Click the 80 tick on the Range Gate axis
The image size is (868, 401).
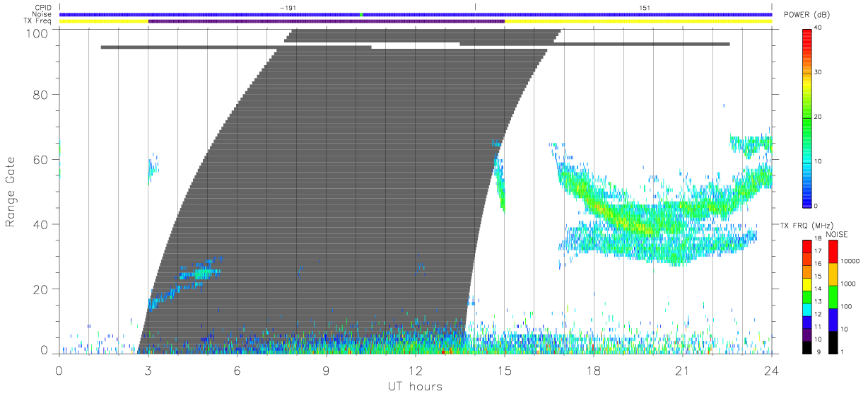point(41,94)
